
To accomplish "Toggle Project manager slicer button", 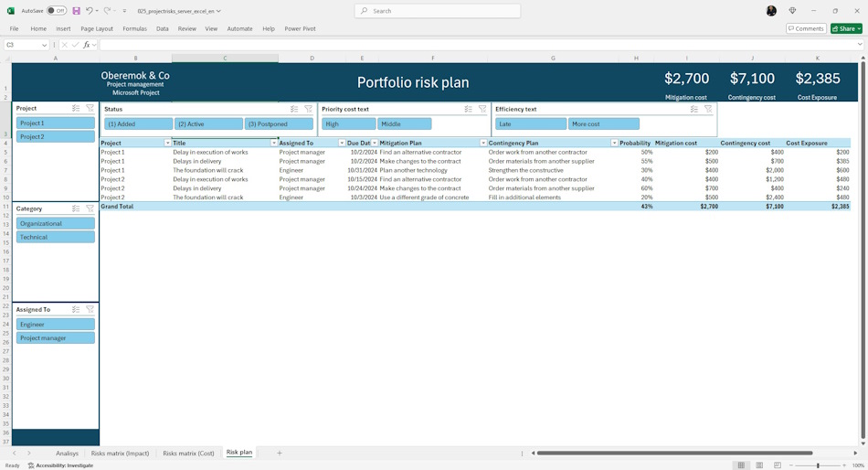I will (56, 337).
